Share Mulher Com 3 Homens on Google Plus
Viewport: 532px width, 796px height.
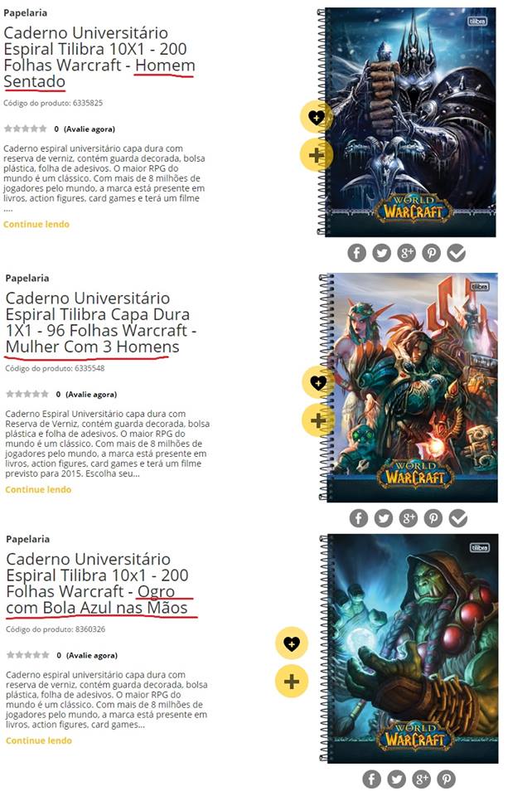[409, 518]
